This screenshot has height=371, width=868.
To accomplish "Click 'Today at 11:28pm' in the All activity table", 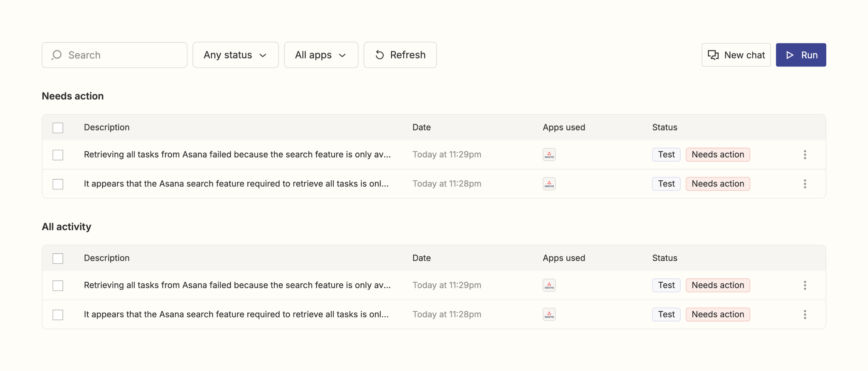I will tap(447, 315).
